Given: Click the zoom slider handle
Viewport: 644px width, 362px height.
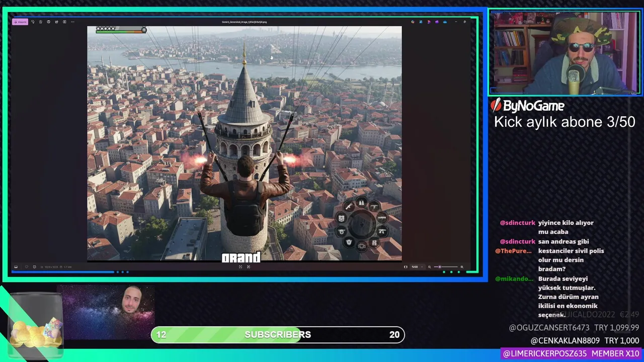Looking at the screenshot, I should [x=440, y=267].
